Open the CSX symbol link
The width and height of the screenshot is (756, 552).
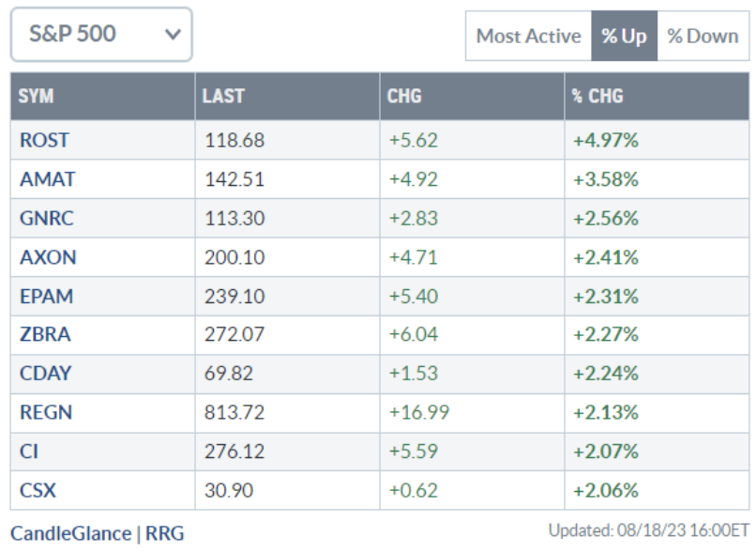point(38,490)
